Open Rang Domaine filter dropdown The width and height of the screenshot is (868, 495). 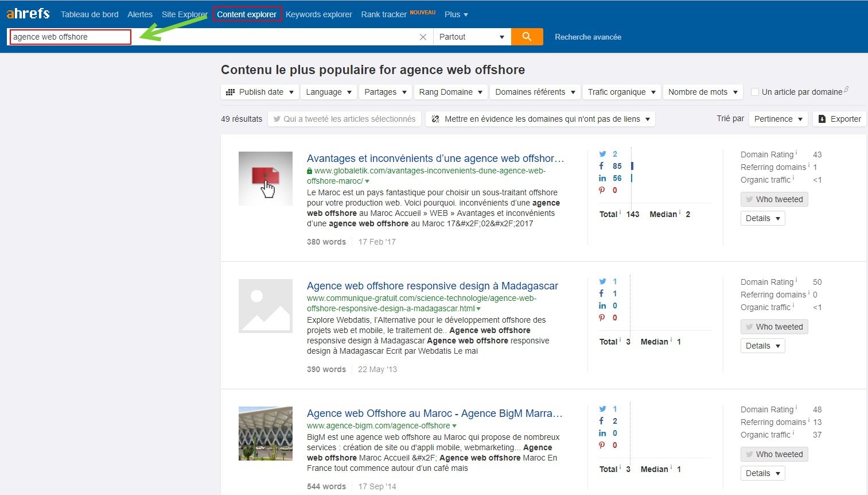pyautogui.click(x=451, y=92)
